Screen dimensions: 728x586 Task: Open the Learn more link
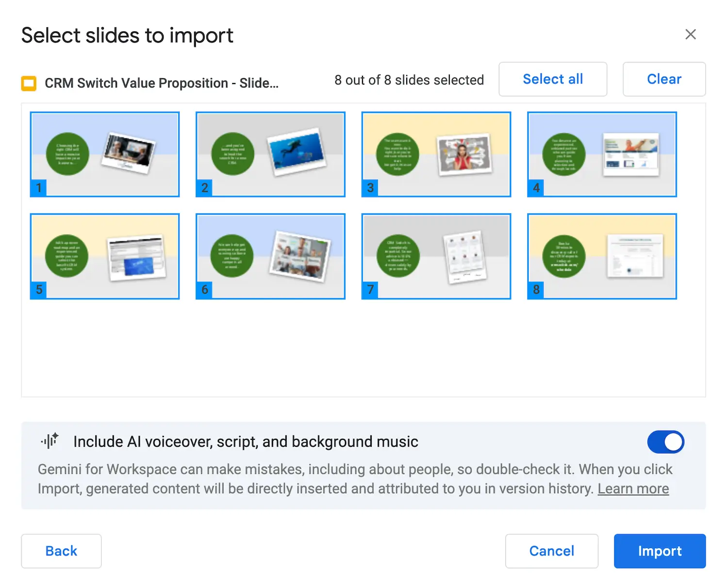tap(633, 489)
